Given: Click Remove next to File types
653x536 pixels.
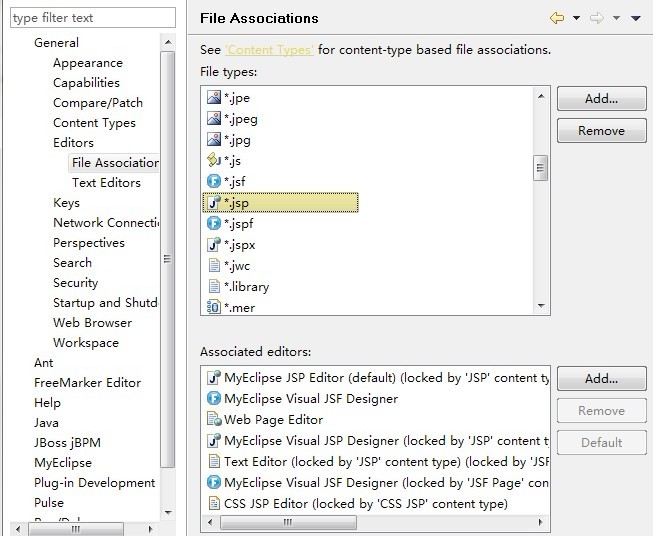Looking at the screenshot, I should point(601,131).
